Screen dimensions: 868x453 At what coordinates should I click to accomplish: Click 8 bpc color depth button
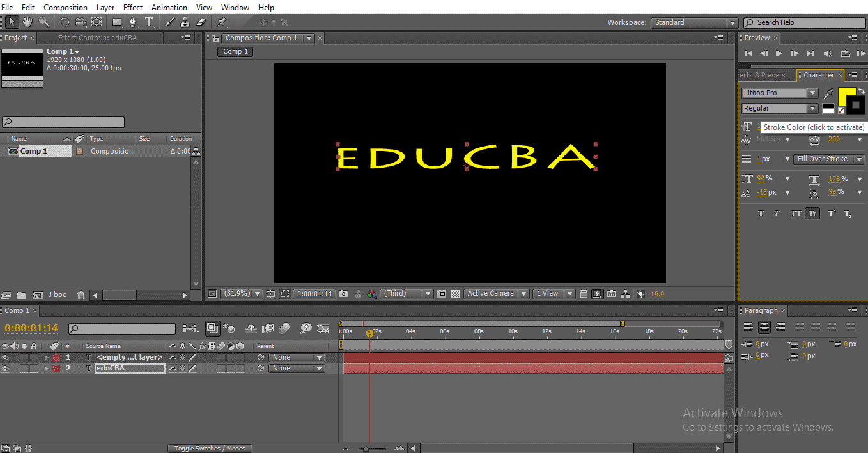(x=57, y=295)
